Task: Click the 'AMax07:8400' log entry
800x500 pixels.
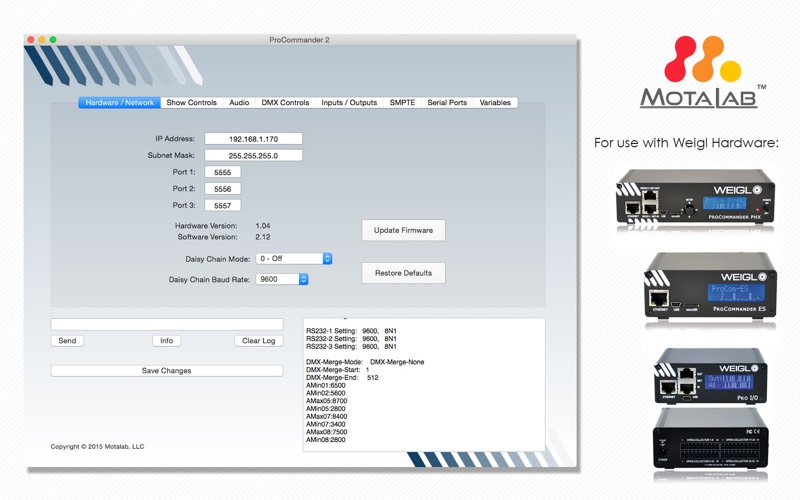Action: [327, 417]
